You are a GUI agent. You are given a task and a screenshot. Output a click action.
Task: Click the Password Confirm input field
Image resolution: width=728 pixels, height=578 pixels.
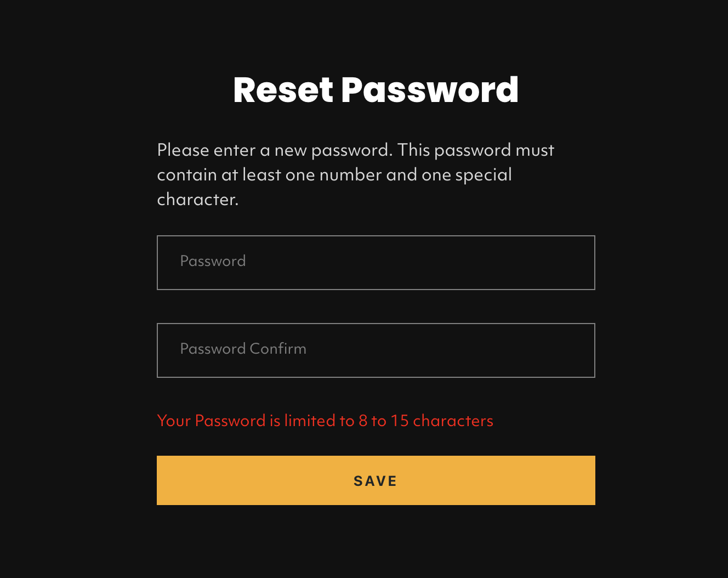(376, 350)
